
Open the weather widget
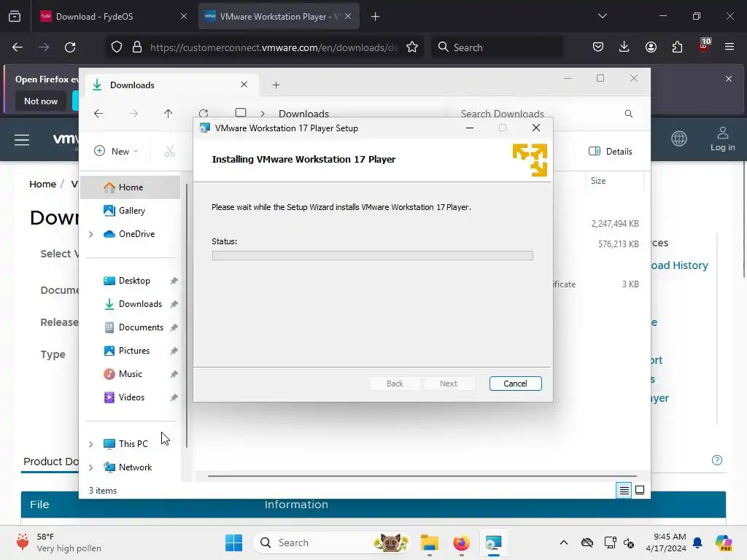(x=59, y=542)
